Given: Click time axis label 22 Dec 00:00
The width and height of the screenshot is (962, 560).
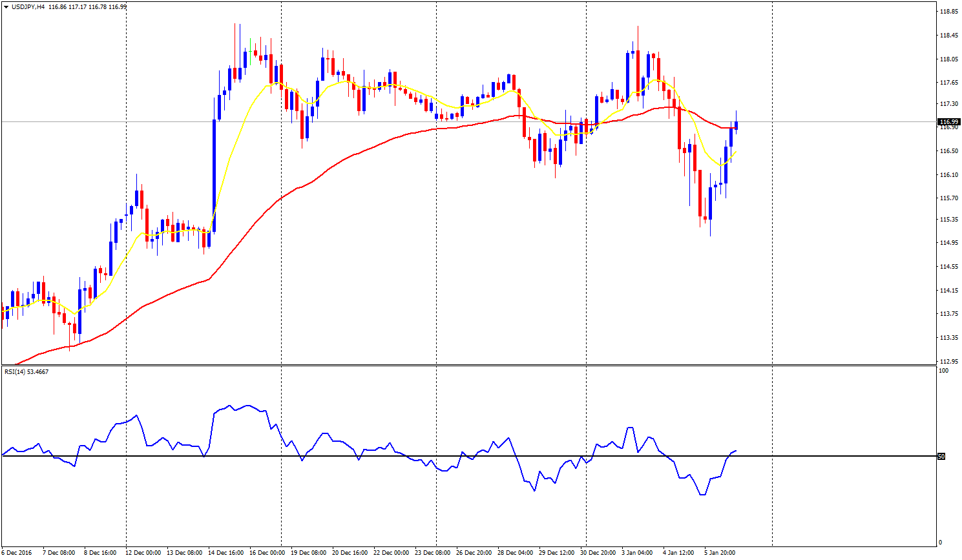Looking at the screenshot, I should [391, 553].
